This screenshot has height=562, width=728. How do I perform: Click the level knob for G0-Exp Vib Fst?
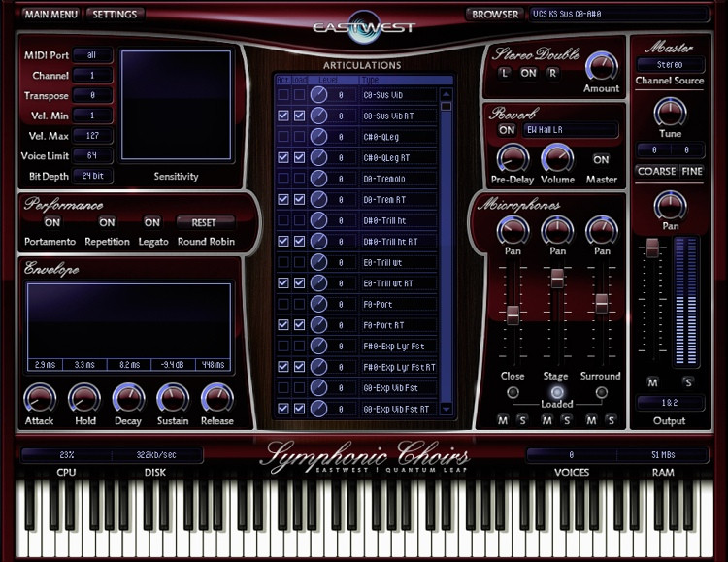pos(318,388)
